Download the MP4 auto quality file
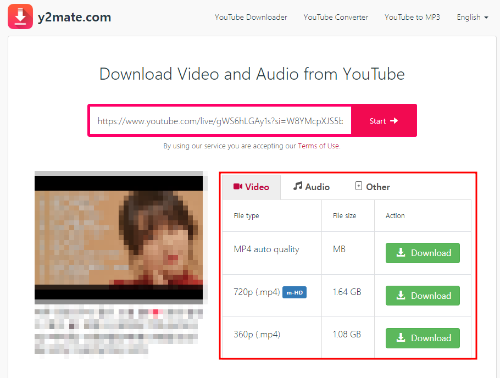Viewport: 500px width, 378px height. coord(423,253)
